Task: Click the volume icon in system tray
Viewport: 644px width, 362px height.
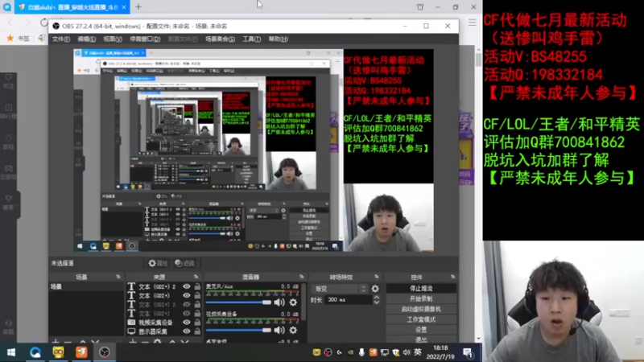Action: click(x=407, y=352)
